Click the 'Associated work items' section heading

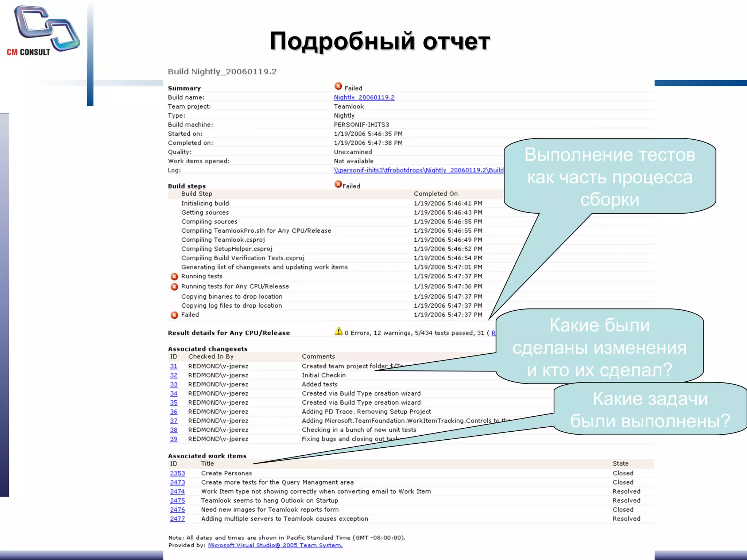(x=207, y=456)
